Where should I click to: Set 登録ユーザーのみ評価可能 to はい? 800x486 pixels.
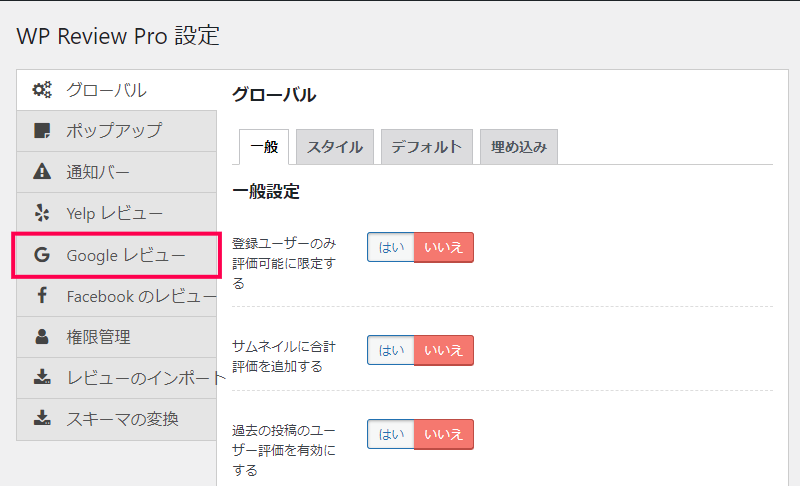391,247
